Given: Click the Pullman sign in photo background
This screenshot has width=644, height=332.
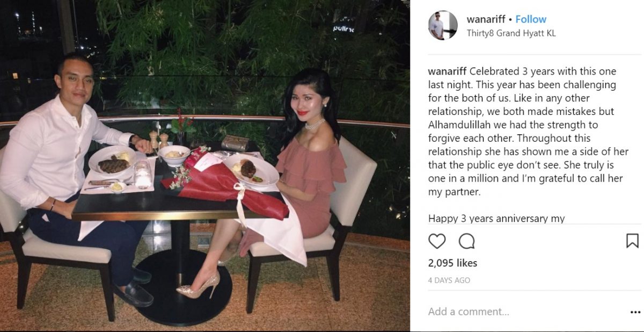Looking at the screenshot, I should click(x=343, y=28).
